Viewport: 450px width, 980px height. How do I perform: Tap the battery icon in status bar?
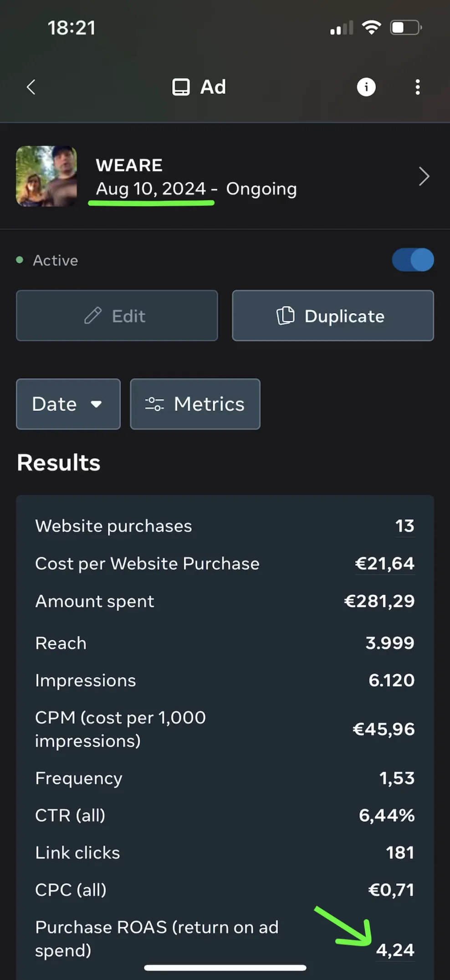405,28
